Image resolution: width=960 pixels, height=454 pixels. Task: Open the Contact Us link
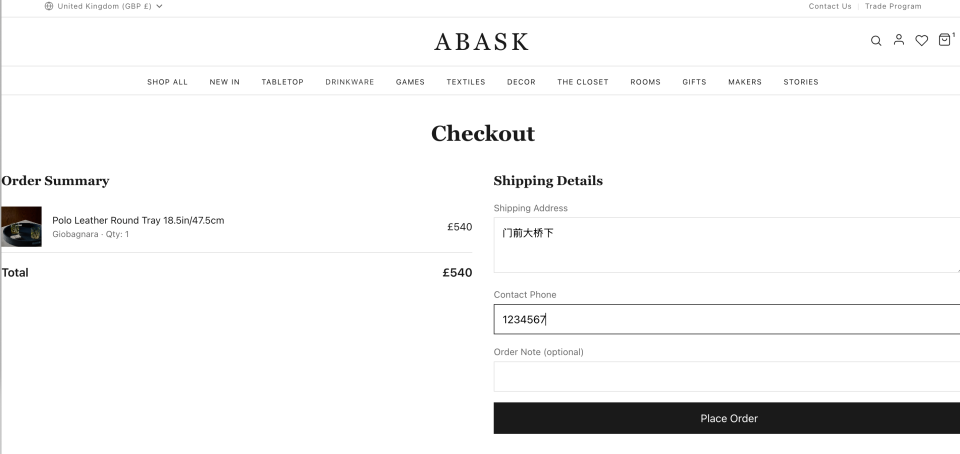(x=830, y=6)
